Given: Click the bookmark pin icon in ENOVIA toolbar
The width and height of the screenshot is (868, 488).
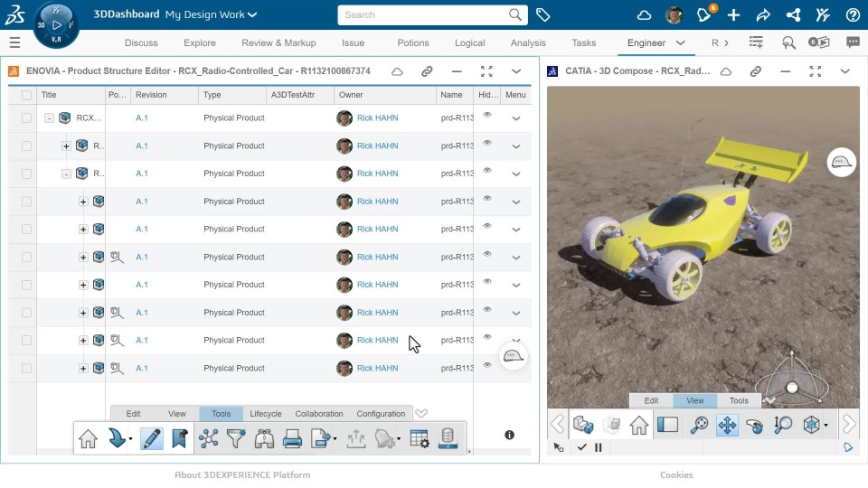Looking at the screenshot, I should [x=179, y=438].
